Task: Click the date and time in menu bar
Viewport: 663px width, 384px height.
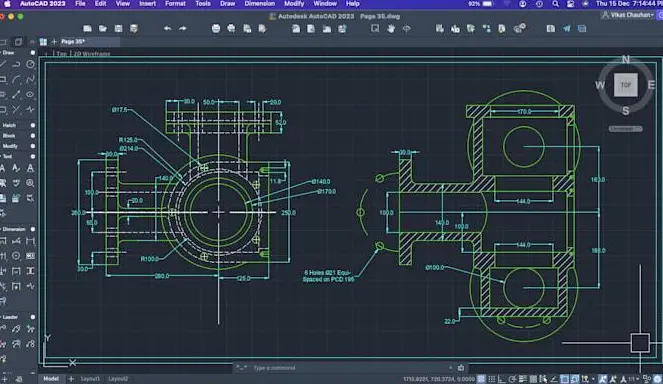Action: click(628, 4)
